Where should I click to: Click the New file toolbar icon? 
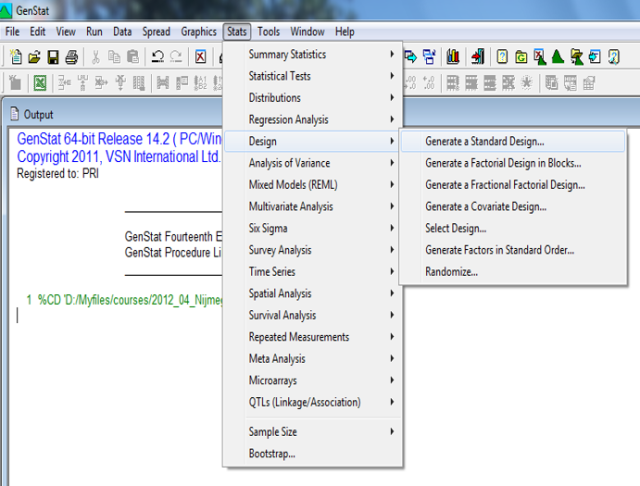pos(14,57)
